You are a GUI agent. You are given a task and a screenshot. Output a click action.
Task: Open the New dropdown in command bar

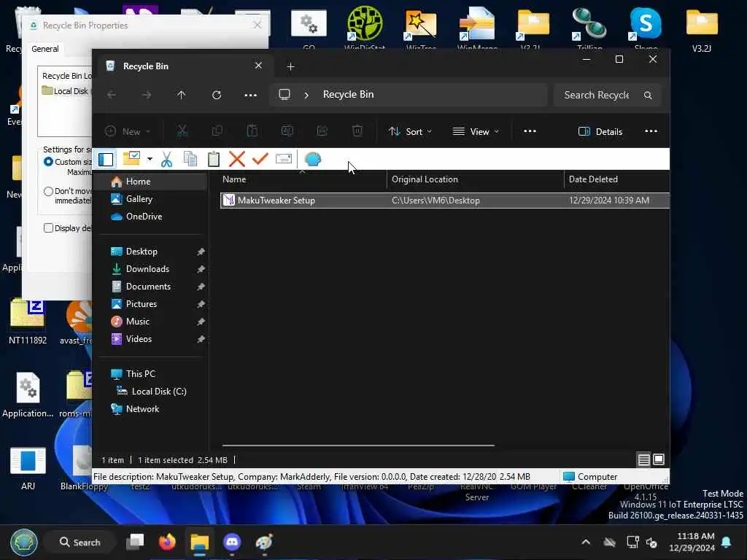coord(128,131)
